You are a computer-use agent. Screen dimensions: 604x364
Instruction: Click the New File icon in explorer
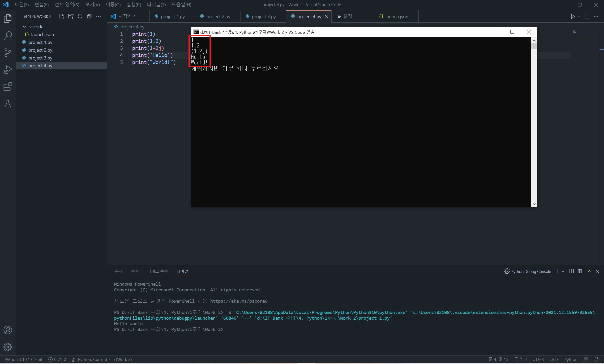coord(61,17)
